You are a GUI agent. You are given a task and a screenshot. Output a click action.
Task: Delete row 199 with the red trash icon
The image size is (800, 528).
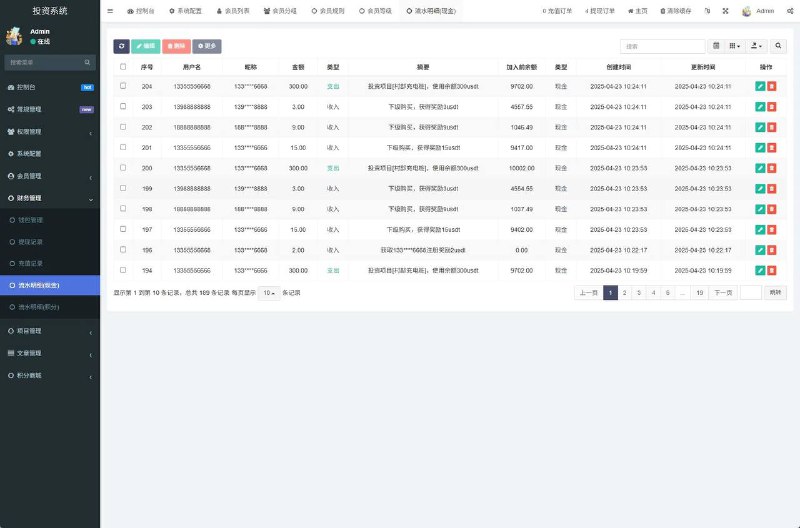click(772, 188)
